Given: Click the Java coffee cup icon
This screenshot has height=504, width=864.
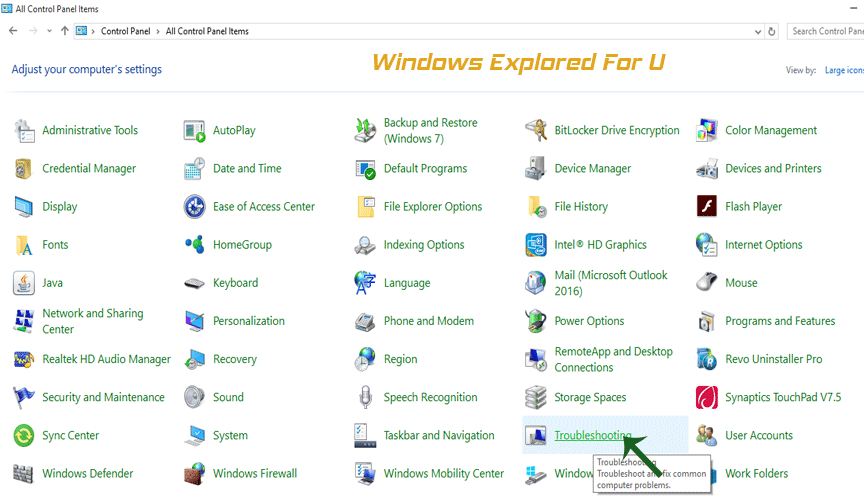Looking at the screenshot, I should coord(24,283).
